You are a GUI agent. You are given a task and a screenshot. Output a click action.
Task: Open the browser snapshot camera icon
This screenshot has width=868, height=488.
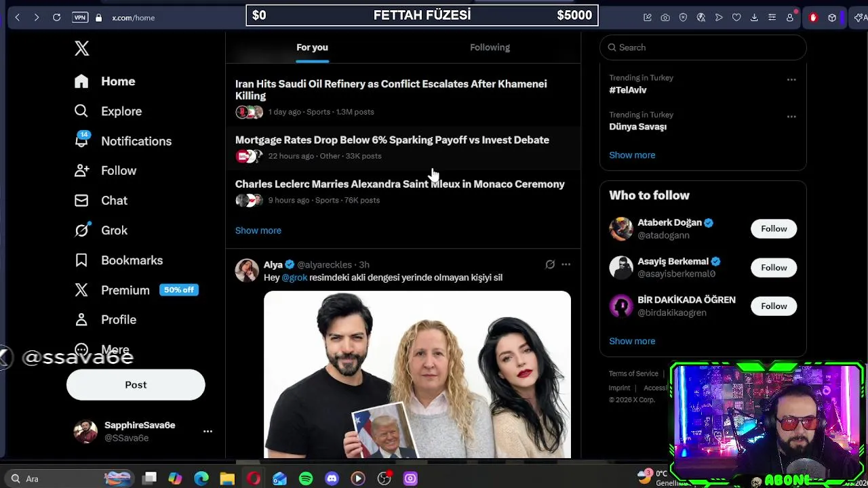pyautogui.click(x=665, y=18)
